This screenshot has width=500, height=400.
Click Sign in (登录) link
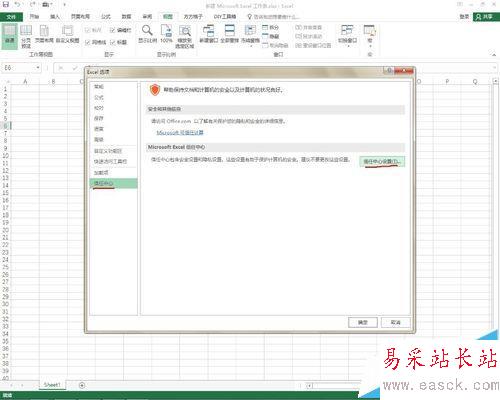click(464, 17)
